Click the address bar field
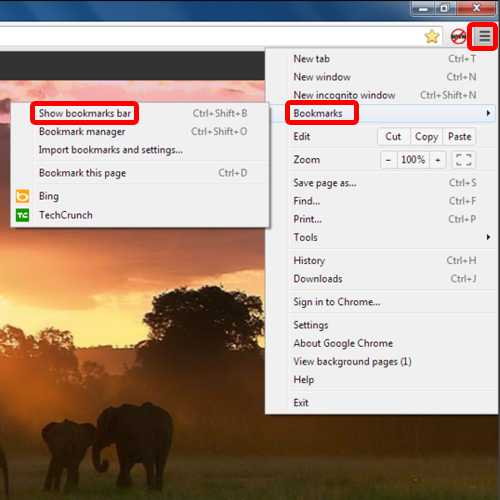This screenshot has height=500, width=500. [x=210, y=36]
